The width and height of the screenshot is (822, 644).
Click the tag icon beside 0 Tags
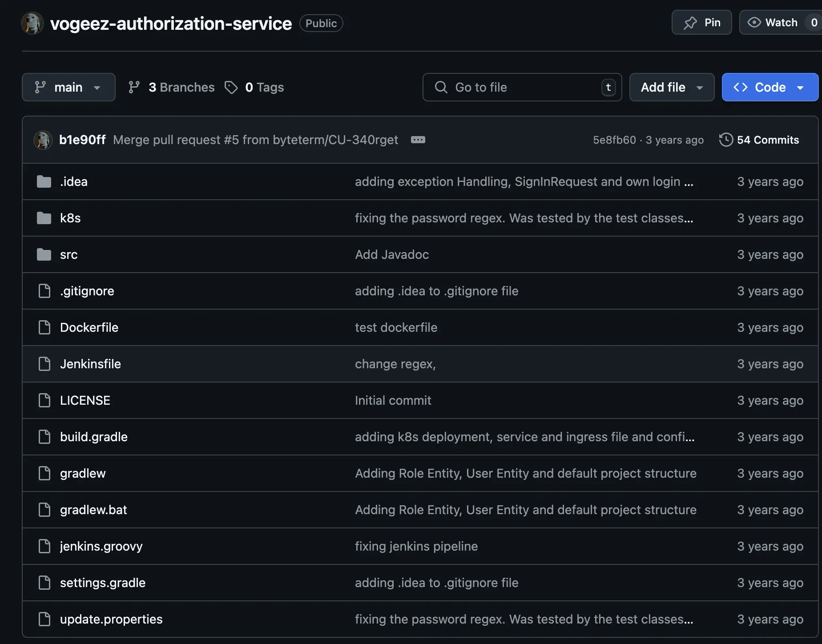232,87
